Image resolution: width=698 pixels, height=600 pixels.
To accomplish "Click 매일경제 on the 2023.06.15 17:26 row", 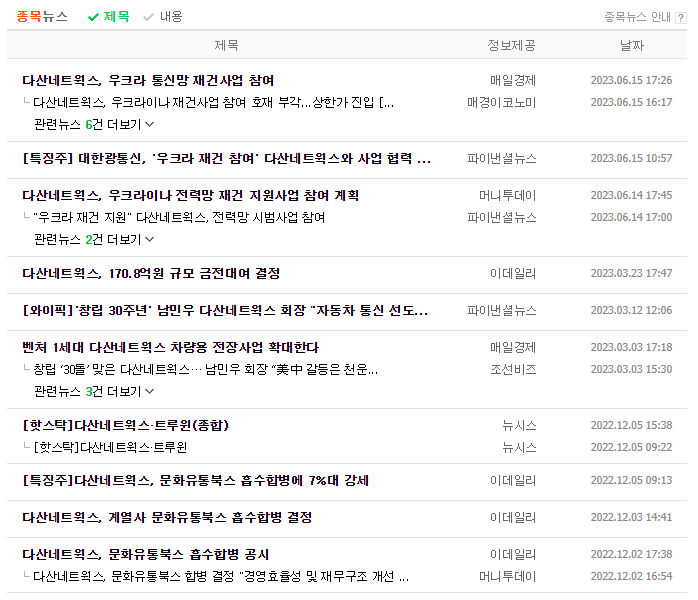I will coord(513,81).
